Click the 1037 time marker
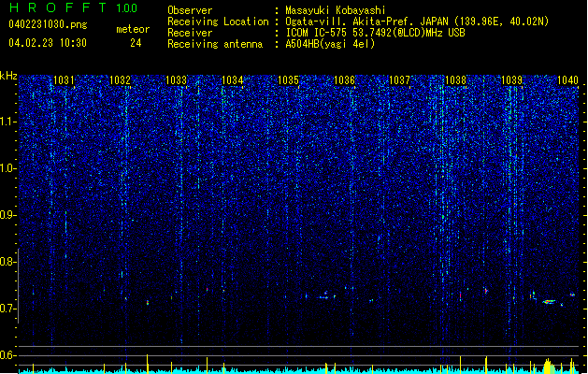 [400, 80]
